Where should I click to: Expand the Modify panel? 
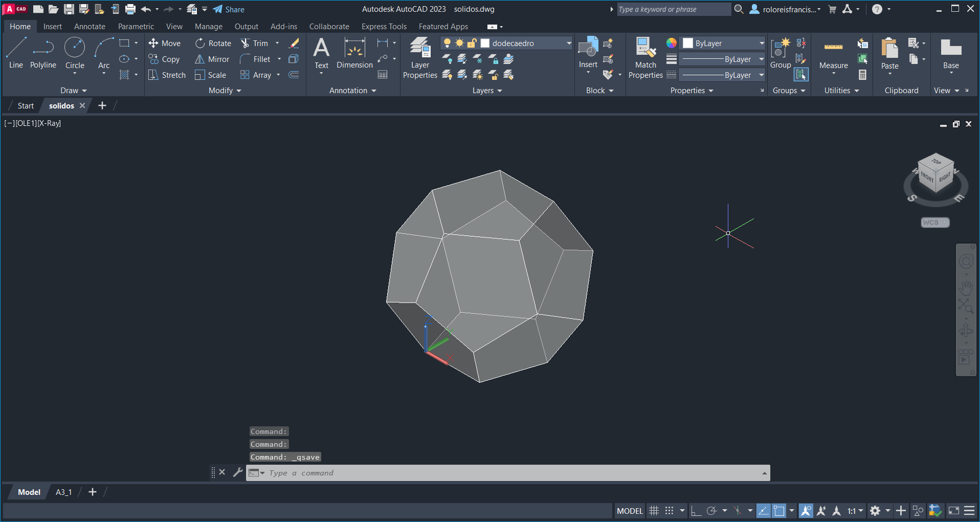[x=225, y=91]
